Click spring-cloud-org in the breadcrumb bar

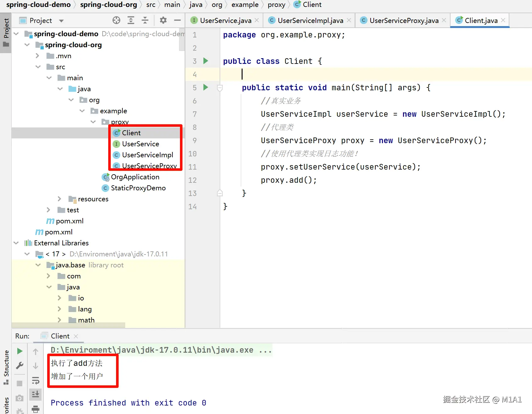coord(109,5)
